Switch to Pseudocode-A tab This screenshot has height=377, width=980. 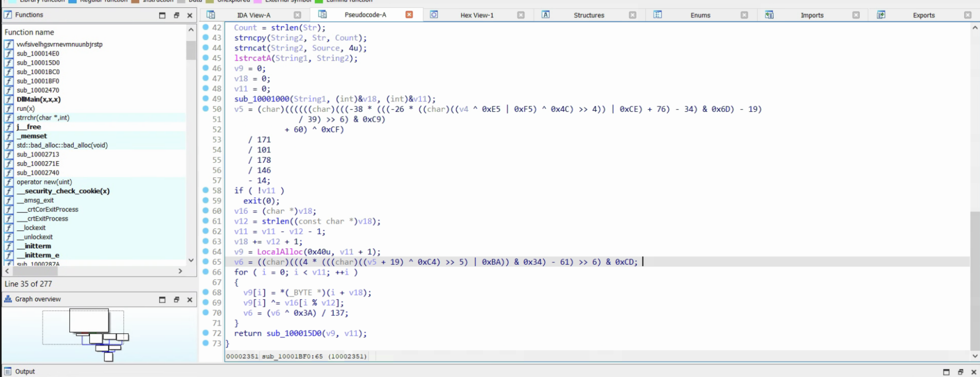365,14
